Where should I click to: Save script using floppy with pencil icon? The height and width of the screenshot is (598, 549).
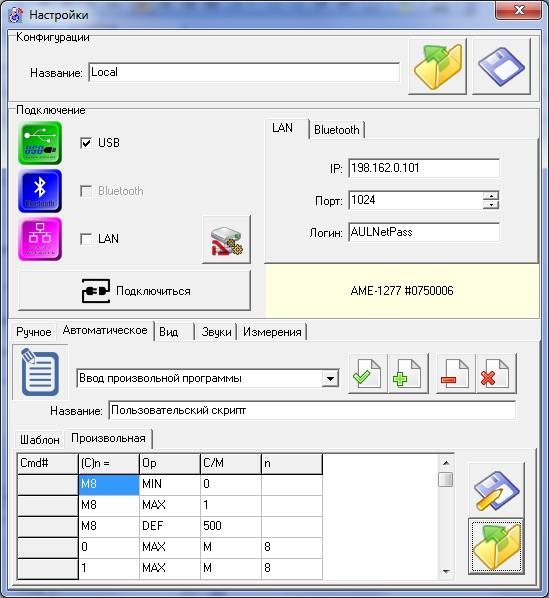(x=496, y=490)
